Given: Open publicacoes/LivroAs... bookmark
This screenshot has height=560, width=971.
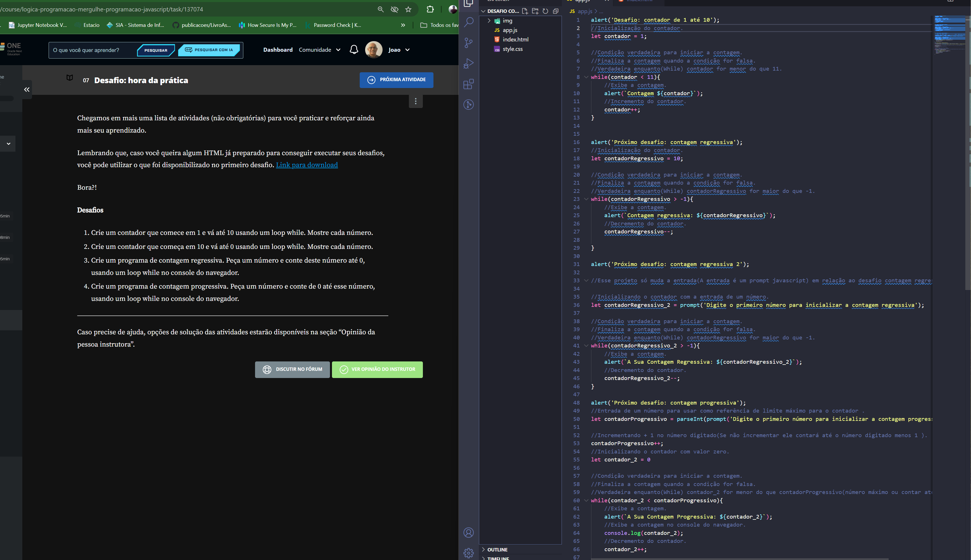Looking at the screenshot, I should click(x=202, y=25).
